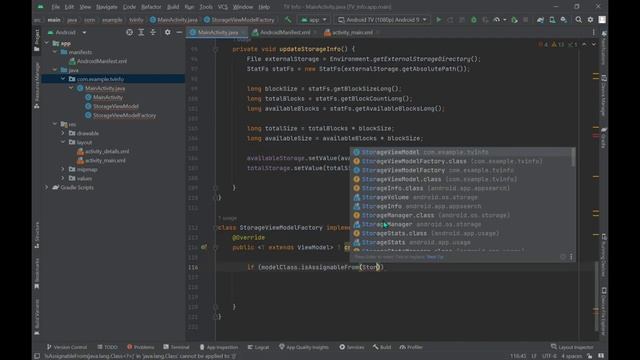Click the UTF-8 encoding in status bar
Viewport: 640px width, 360px height.
coord(549,356)
